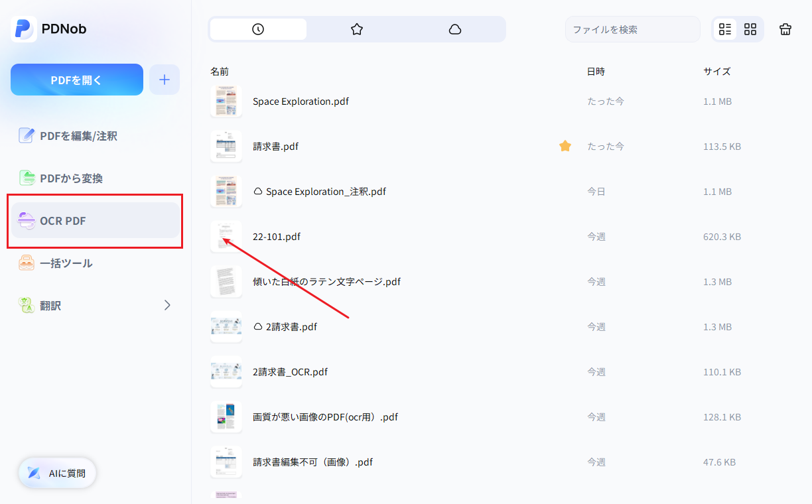Select file name Space Exploration.pdf

[301, 101]
